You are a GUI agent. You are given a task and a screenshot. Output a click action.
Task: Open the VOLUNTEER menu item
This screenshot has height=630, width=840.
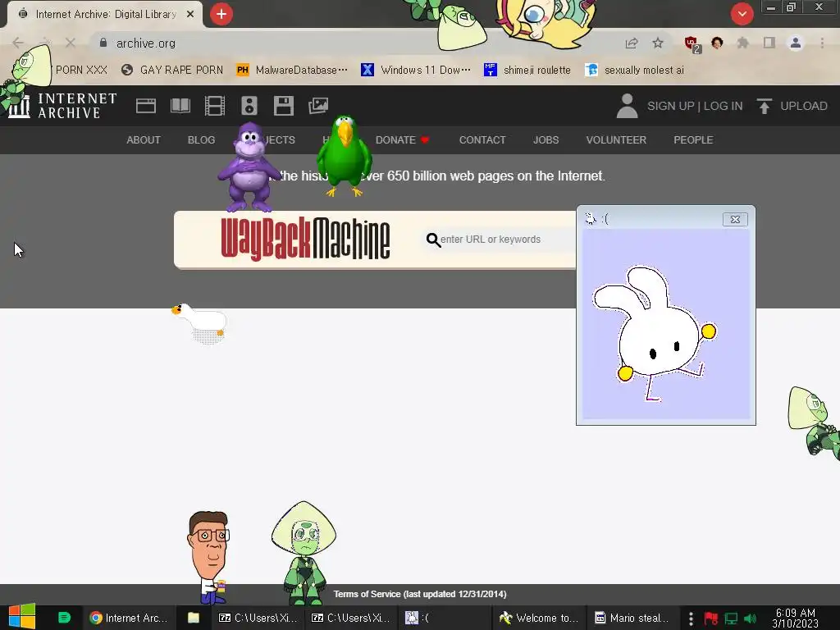tap(616, 139)
